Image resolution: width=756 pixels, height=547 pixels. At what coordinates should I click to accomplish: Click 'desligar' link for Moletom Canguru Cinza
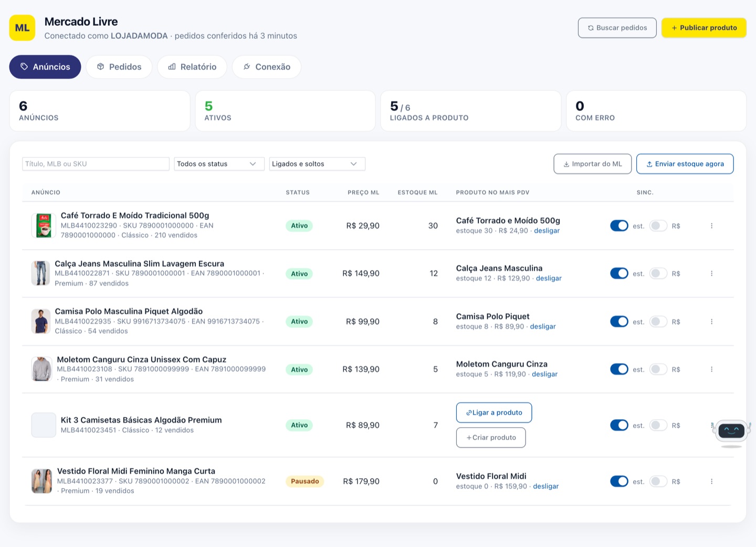[545, 374]
